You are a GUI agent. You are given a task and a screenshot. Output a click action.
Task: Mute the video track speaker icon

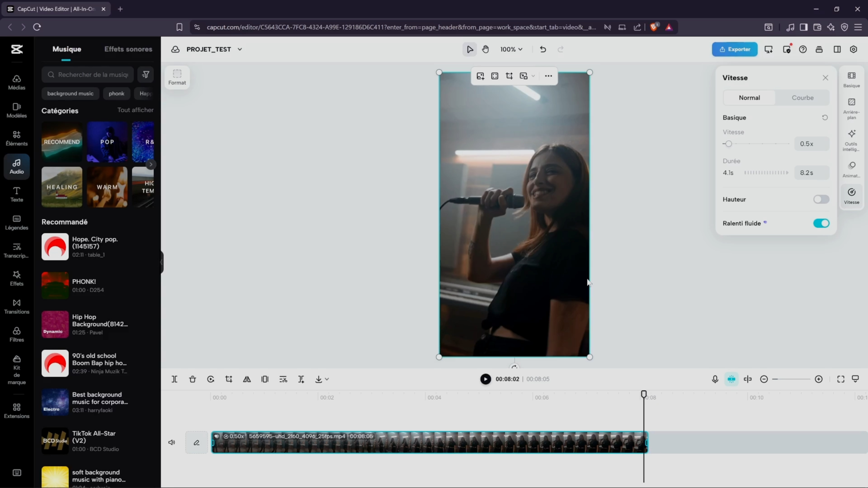(x=172, y=442)
